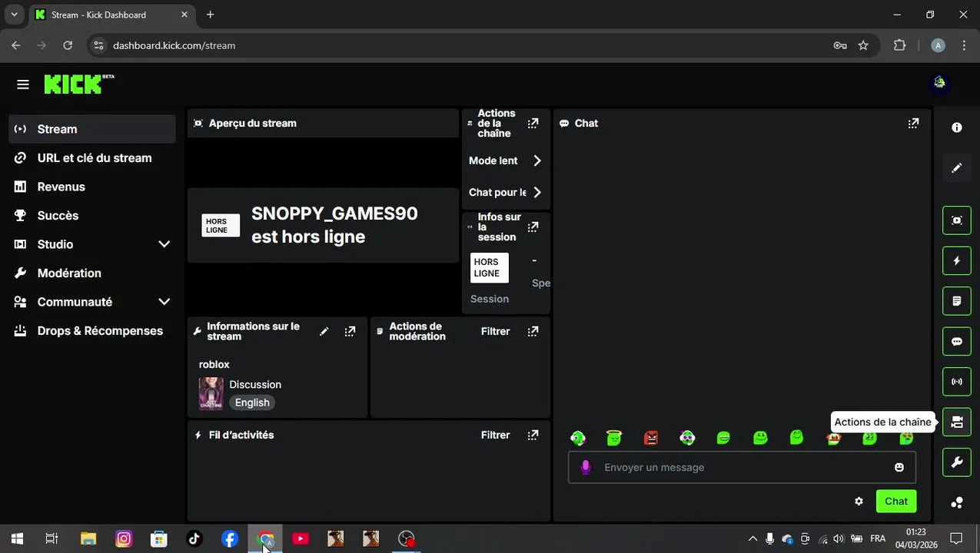Toggle the activity feed lightning widget
Viewport: 980px width, 553px height.
click(x=957, y=260)
